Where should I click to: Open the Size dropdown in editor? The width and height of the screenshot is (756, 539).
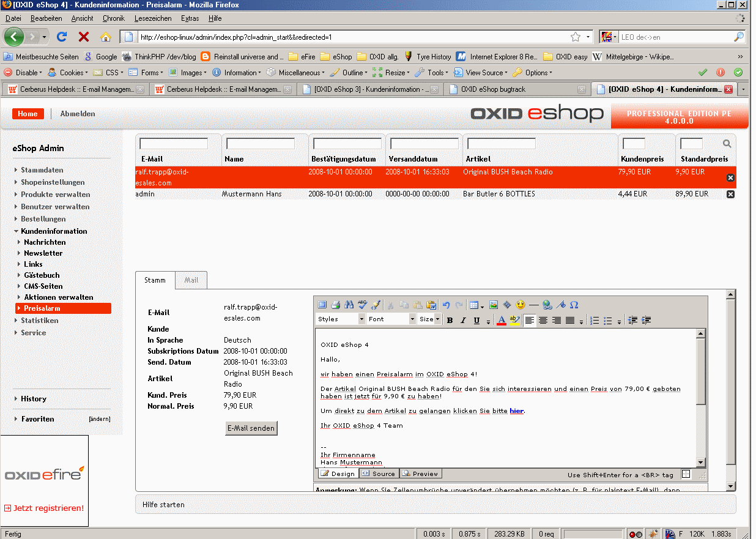pos(429,319)
